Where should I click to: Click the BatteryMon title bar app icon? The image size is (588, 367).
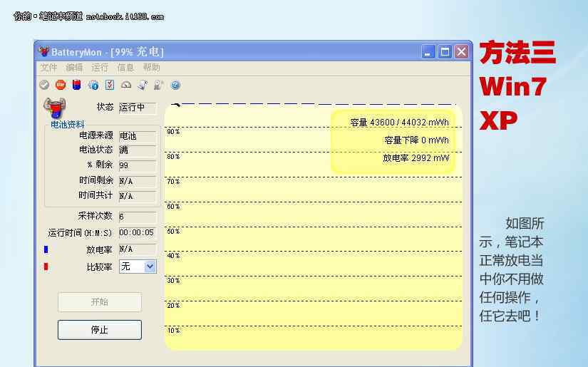tap(44, 52)
